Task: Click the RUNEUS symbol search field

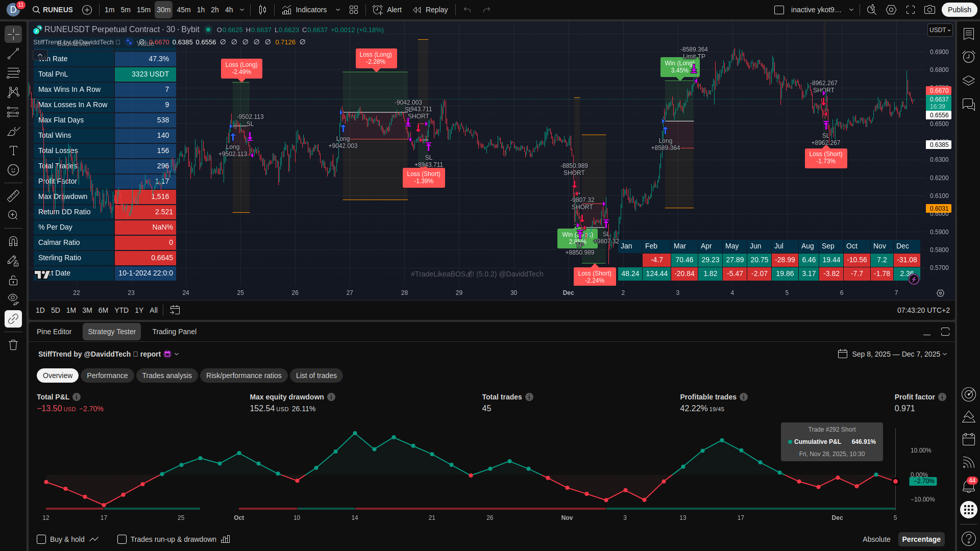Action: [53, 10]
